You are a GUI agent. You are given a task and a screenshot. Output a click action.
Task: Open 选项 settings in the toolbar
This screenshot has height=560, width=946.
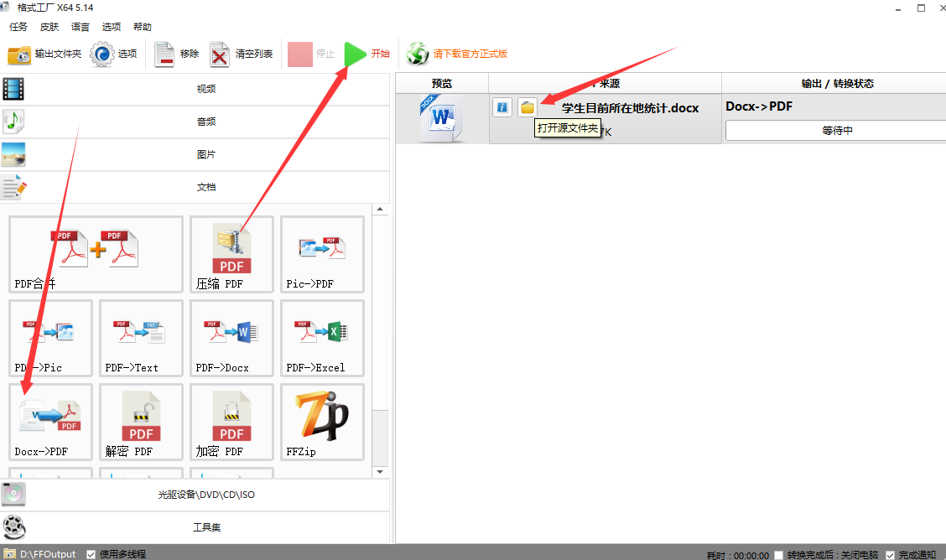pyautogui.click(x=113, y=54)
